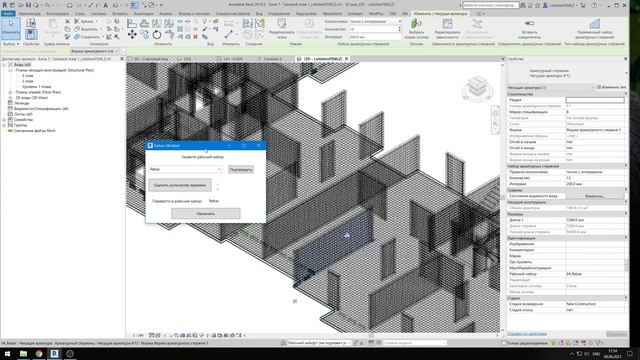Click the Врезка cut geometry tool
The height and width of the screenshot is (360, 640).
coord(84,21)
